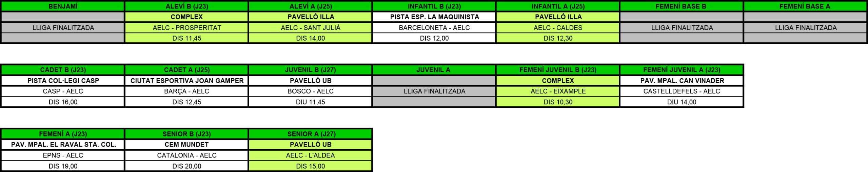Select the EPNS - AELC match cell

tap(63, 155)
